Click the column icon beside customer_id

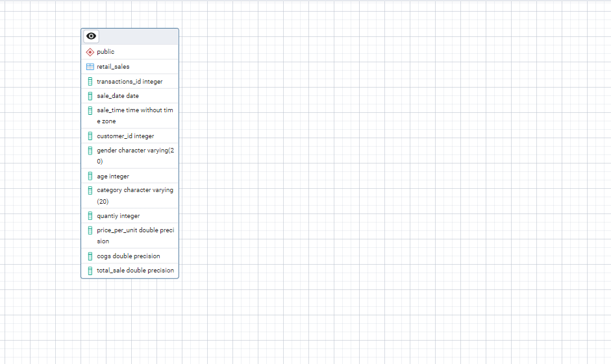coord(90,136)
